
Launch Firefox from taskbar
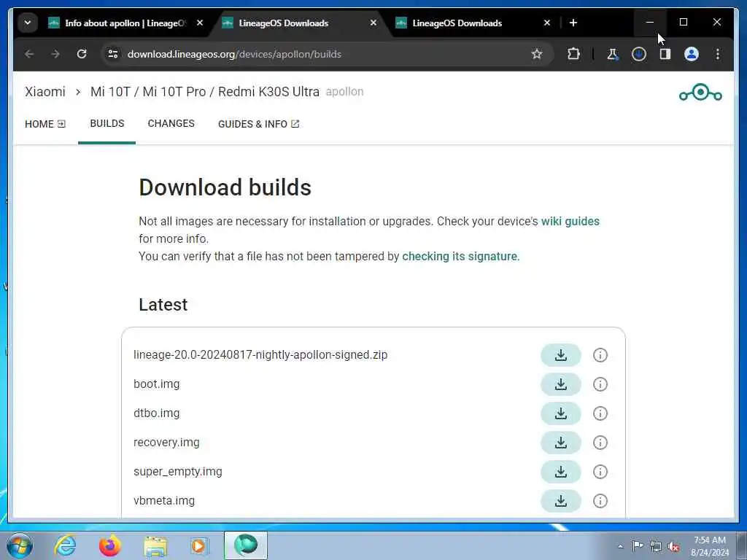109,546
